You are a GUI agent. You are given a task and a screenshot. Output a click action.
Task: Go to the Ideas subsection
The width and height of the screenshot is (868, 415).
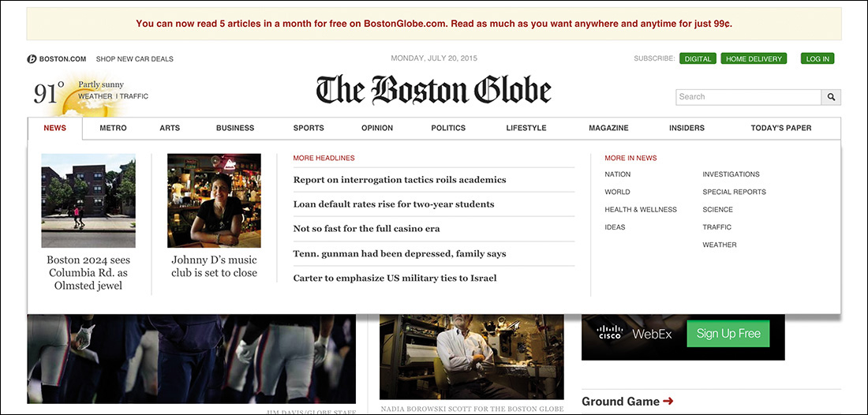click(615, 227)
